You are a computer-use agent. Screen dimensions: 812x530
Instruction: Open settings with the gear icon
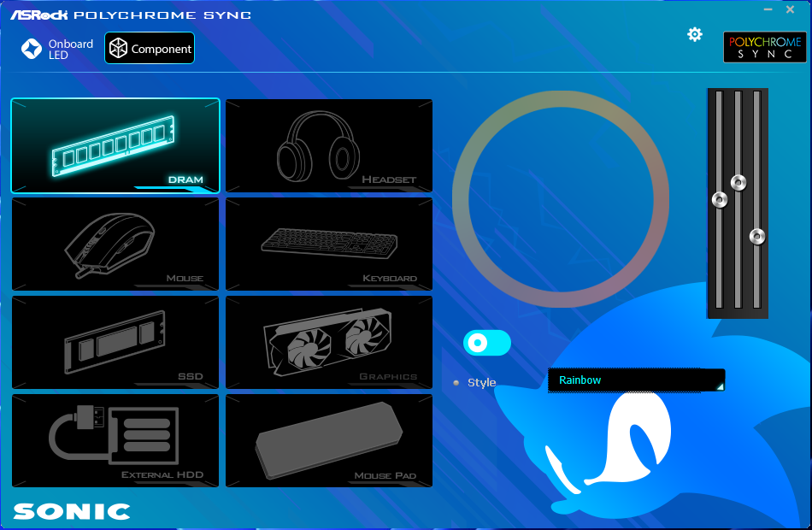click(694, 34)
